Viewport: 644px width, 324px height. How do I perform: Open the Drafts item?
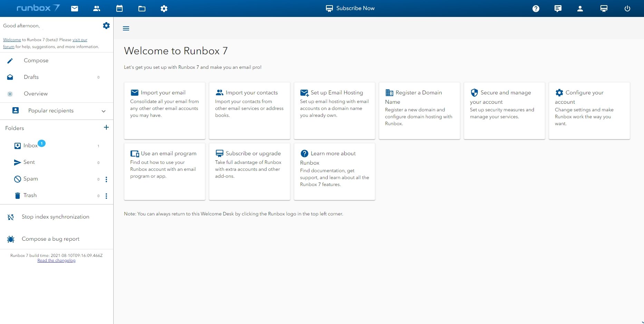click(57, 77)
